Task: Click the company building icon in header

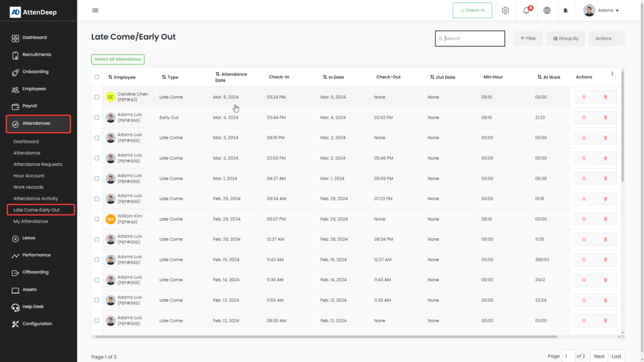Action: tap(566, 11)
